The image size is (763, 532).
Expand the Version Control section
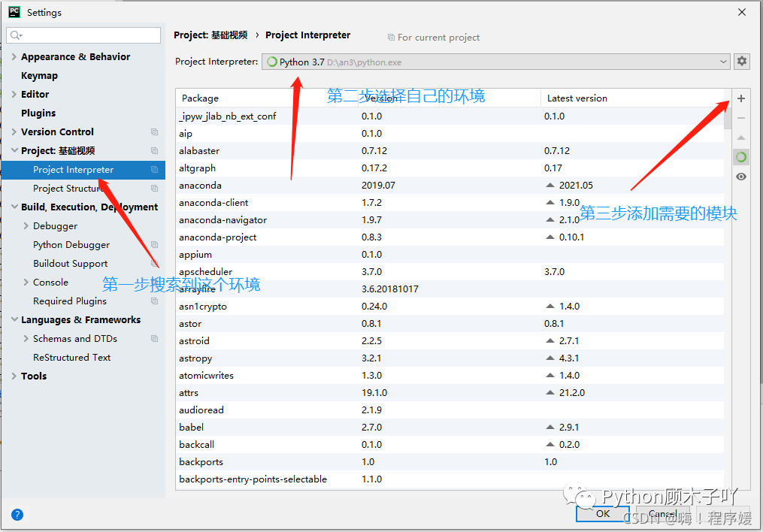14,131
